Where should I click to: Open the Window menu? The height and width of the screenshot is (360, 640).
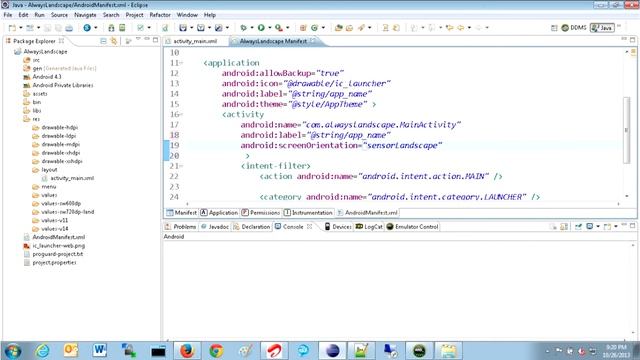click(x=187, y=15)
